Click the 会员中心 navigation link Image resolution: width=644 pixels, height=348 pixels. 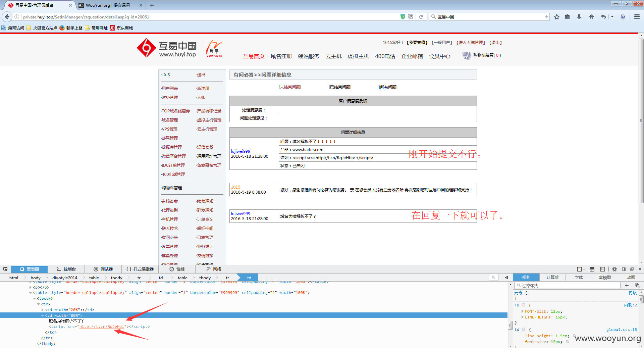[439, 56]
